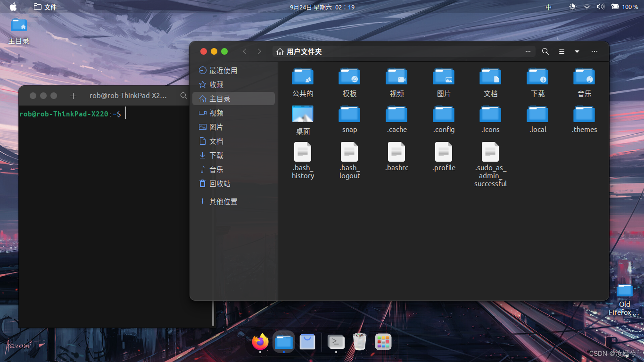Open Trash from the dock
Viewport: 644px width, 362px height.
tap(359, 342)
